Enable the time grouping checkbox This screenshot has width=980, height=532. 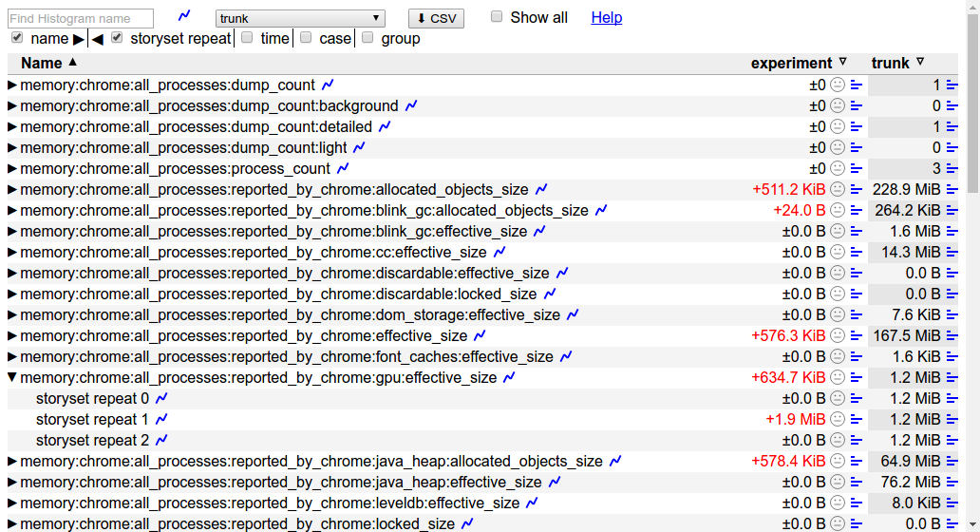[x=247, y=37]
